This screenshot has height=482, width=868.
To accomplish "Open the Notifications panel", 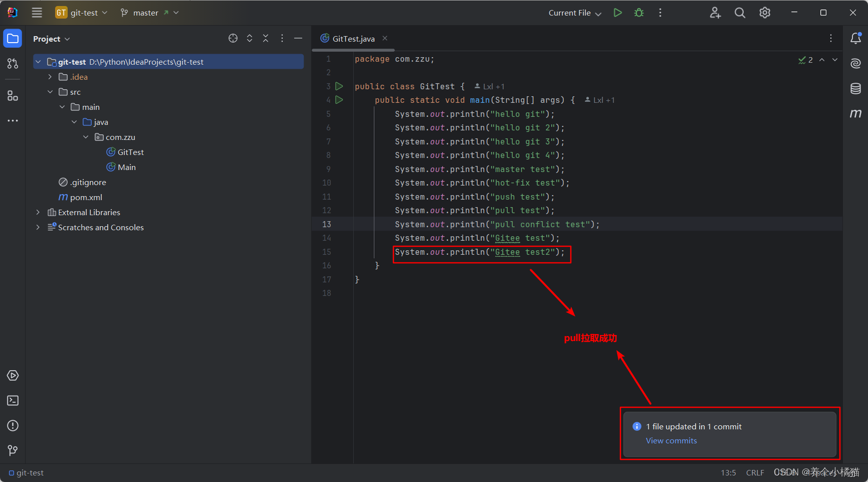I will coord(856,38).
